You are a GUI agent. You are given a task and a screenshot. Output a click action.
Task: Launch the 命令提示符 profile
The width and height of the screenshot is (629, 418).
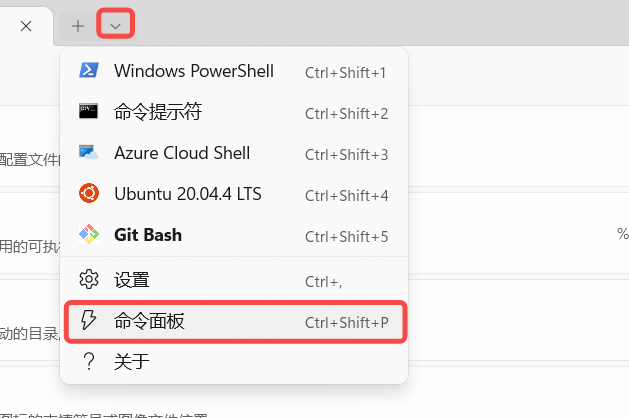pyautogui.click(x=158, y=112)
